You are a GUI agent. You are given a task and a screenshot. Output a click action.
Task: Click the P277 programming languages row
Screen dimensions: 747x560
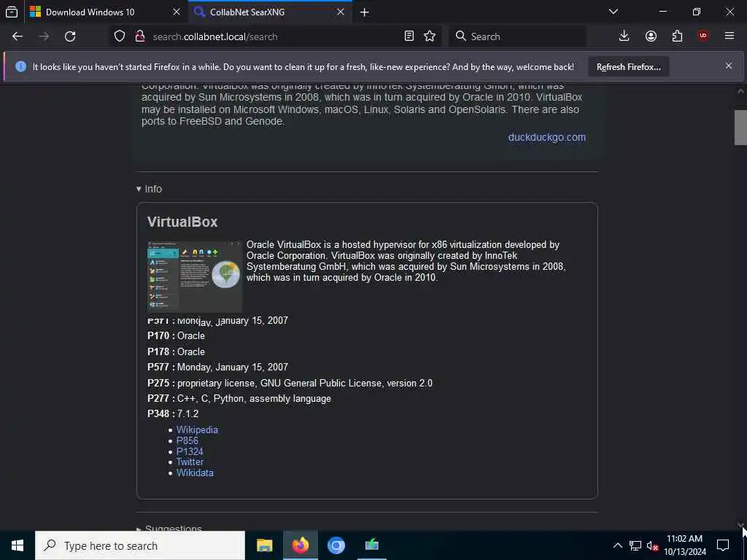(239, 399)
